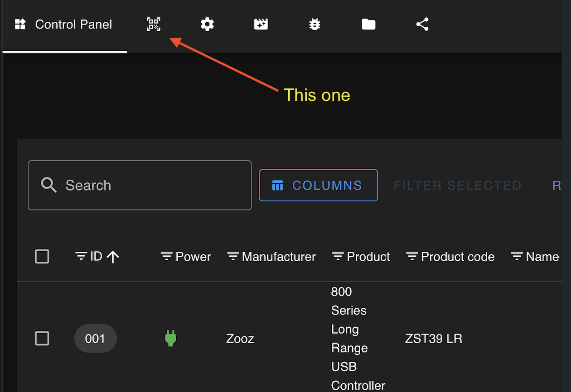Open the Network graph share icon
The height and width of the screenshot is (392, 571).
point(422,24)
